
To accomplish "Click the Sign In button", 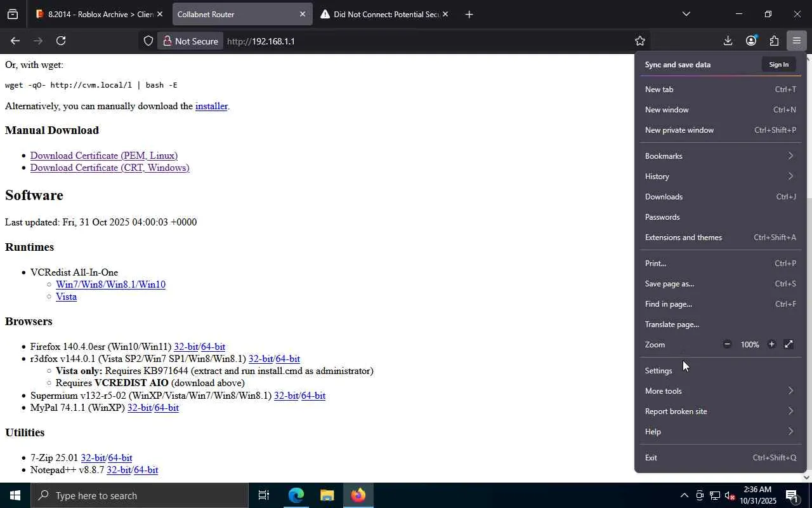I will click(x=778, y=64).
